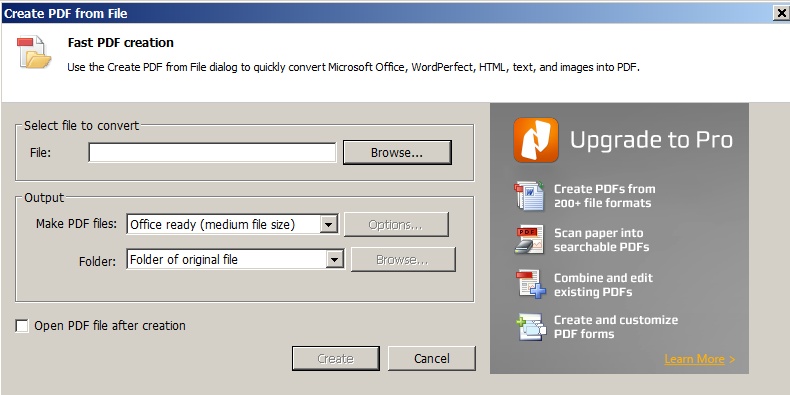The width and height of the screenshot is (790, 395).
Task: Close the Create PDF from File dialog
Action: click(781, 13)
